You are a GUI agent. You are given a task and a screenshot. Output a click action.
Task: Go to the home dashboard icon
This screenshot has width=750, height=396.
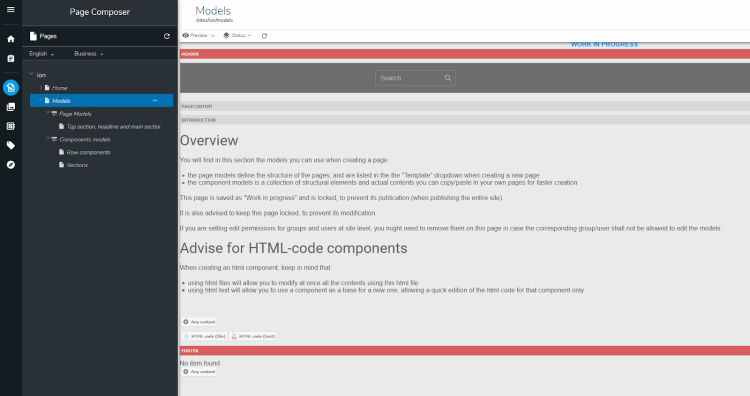11,39
